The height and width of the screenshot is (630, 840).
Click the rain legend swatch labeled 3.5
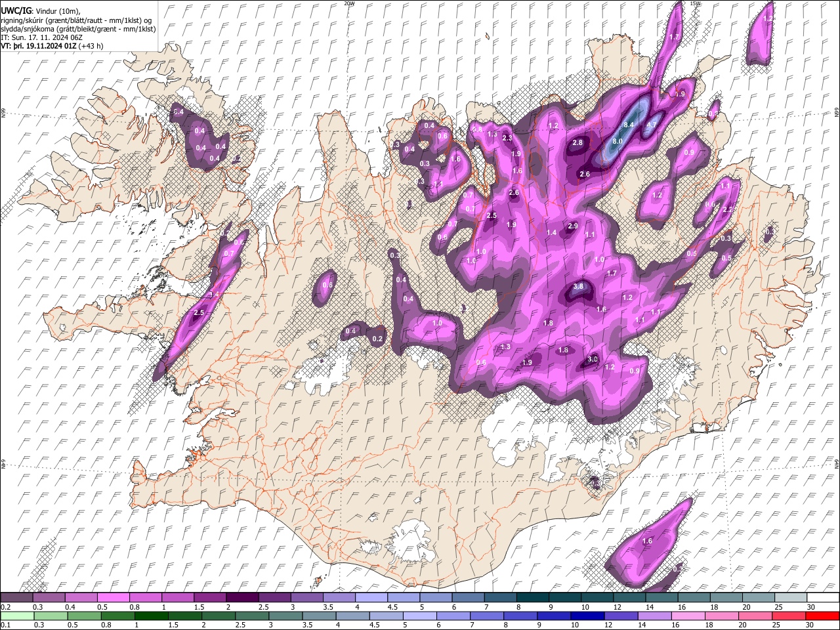click(x=319, y=616)
